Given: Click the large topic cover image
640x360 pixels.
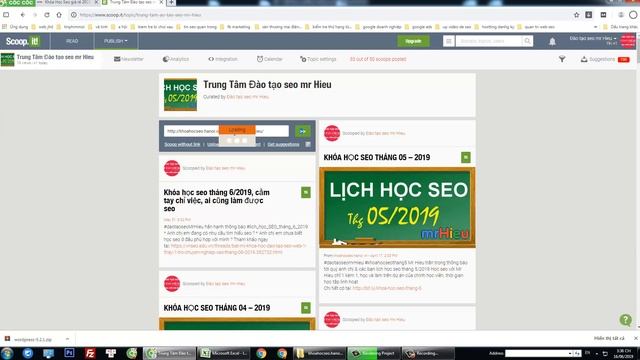Looking at the screenshot, I should tap(180, 95).
